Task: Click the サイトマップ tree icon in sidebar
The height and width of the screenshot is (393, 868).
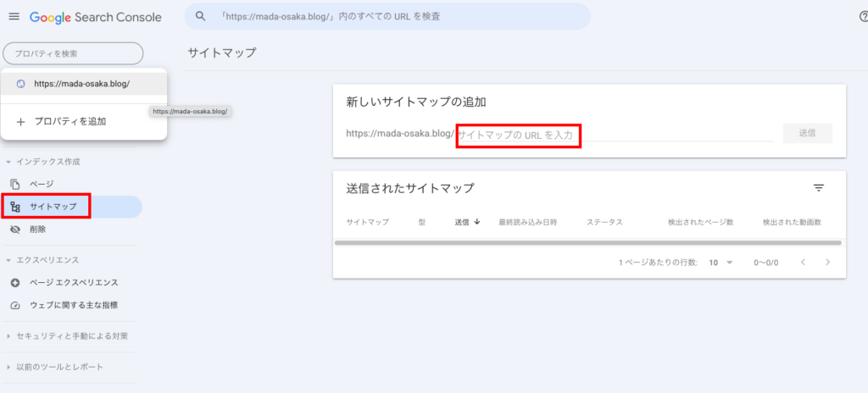Action: pos(15,207)
